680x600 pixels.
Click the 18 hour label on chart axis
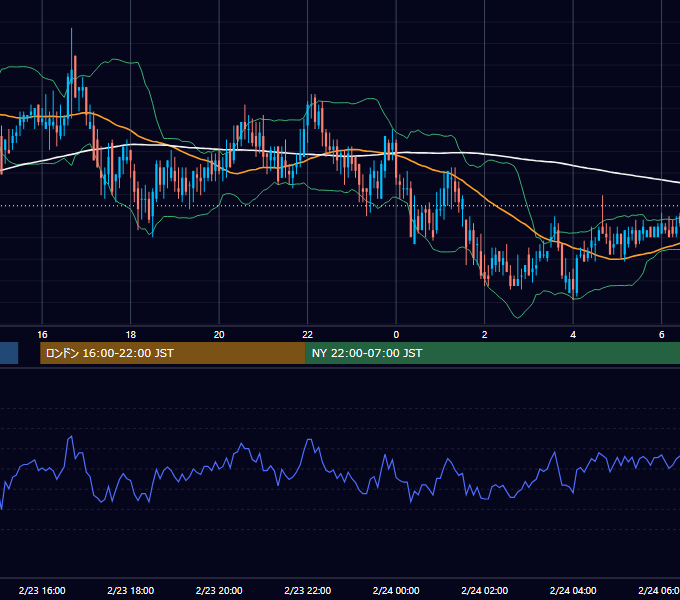pos(131,335)
